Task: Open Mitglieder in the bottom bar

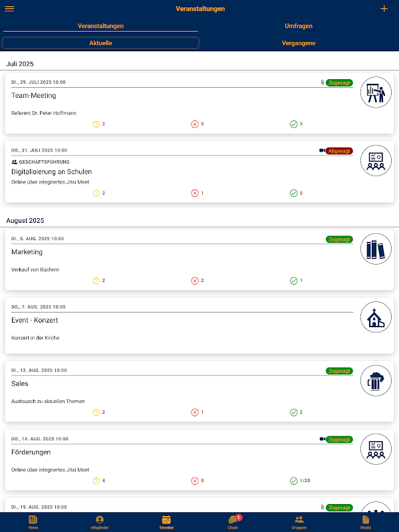Action: [x=100, y=521]
